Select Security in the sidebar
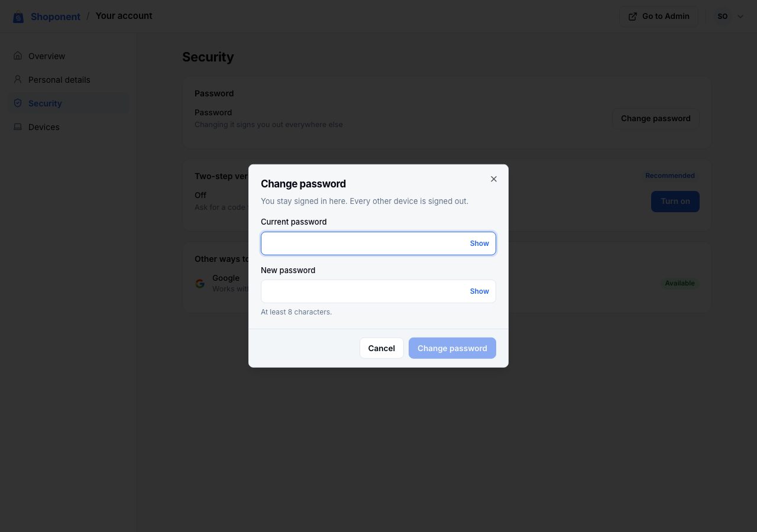Screen dimensions: 757x532 coord(68,103)
